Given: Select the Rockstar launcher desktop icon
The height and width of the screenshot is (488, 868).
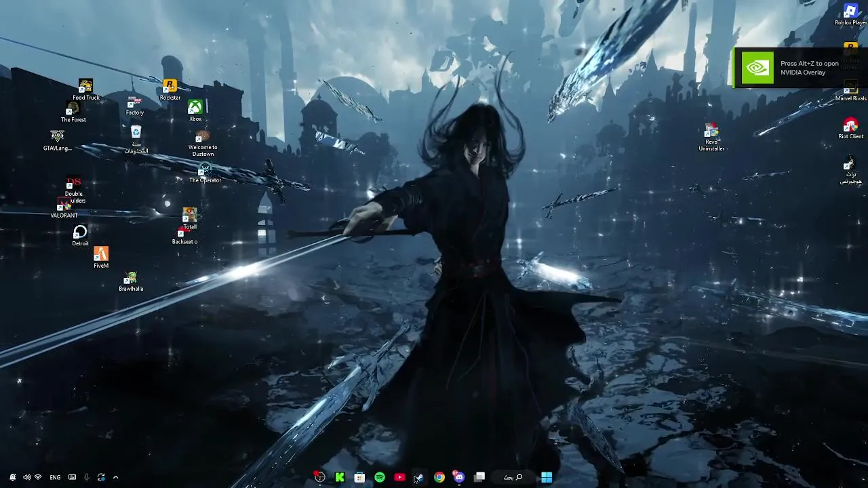Looking at the screenshot, I should pyautogui.click(x=170, y=89).
